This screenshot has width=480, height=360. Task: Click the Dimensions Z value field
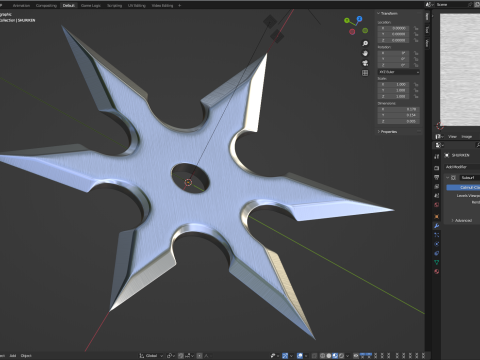click(x=399, y=121)
